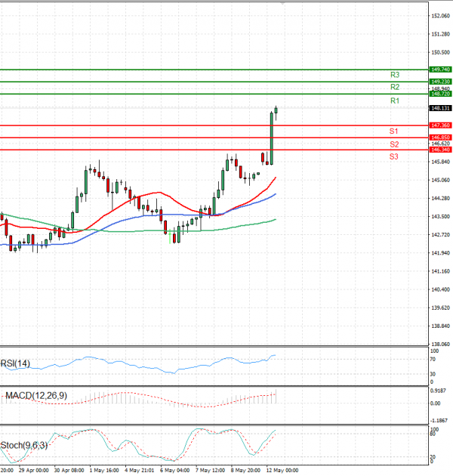Click the MACD -1.1867 scale value

(x=439, y=420)
